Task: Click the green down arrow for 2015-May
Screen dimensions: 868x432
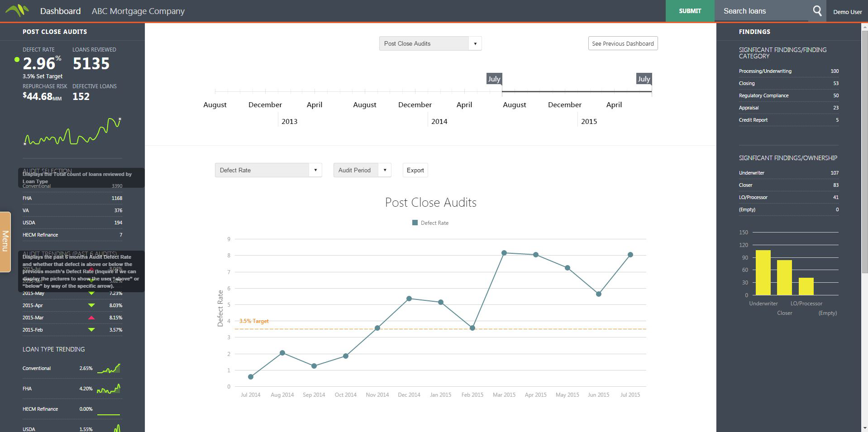Action: click(x=91, y=293)
